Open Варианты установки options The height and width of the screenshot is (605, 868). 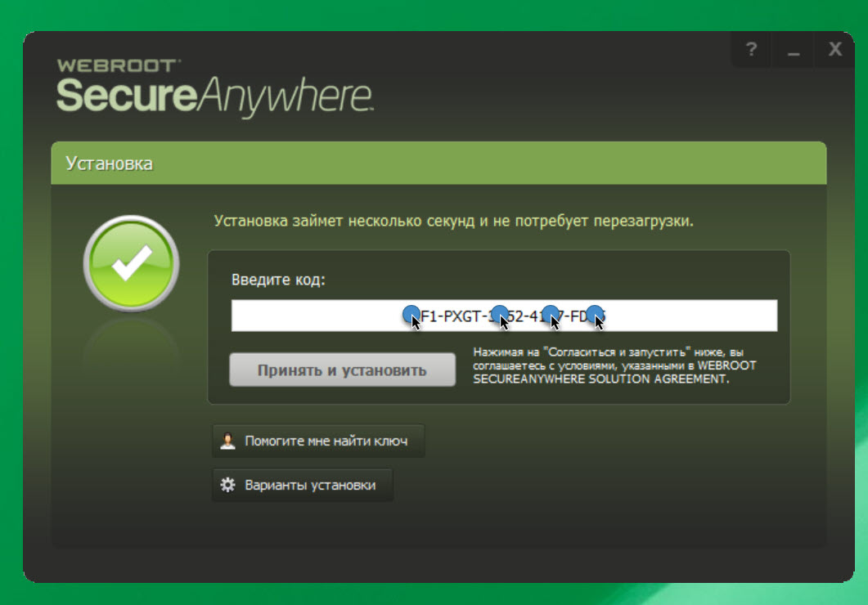[302, 485]
